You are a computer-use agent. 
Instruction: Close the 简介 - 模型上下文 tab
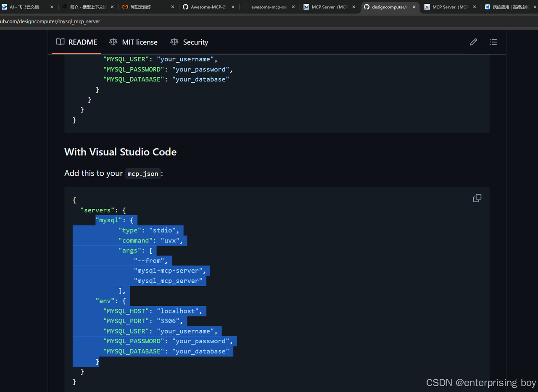pyautogui.click(x=113, y=7)
